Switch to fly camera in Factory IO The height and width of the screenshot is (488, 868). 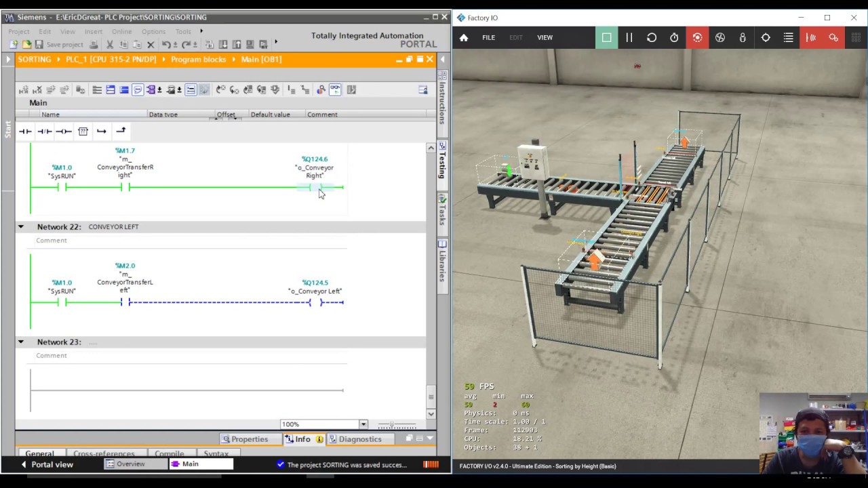(x=720, y=37)
